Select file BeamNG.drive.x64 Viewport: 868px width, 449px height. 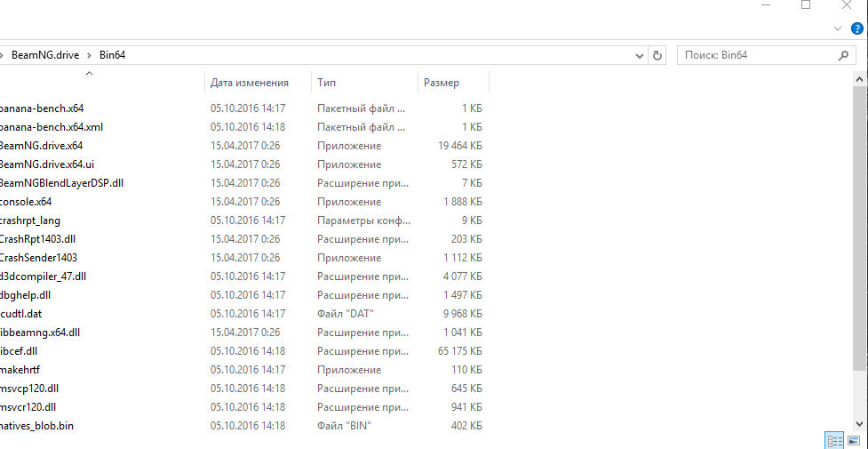click(42, 146)
